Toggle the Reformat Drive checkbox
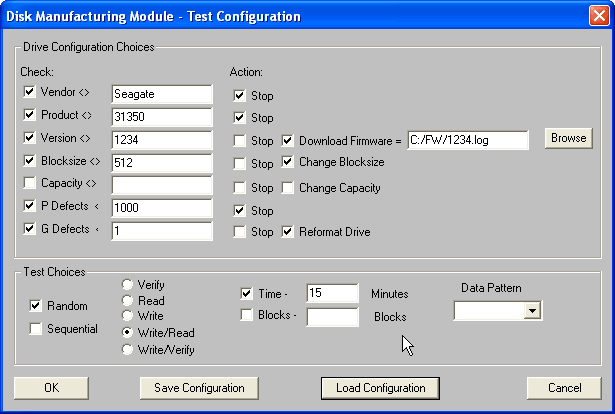The height and width of the screenshot is (414, 615). click(x=289, y=232)
